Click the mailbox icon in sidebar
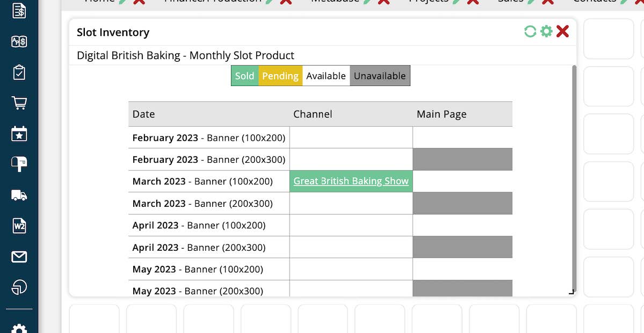The image size is (644, 333). coord(19,164)
